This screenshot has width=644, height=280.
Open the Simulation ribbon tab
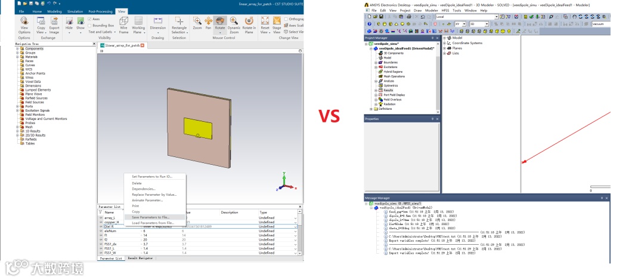(x=75, y=11)
